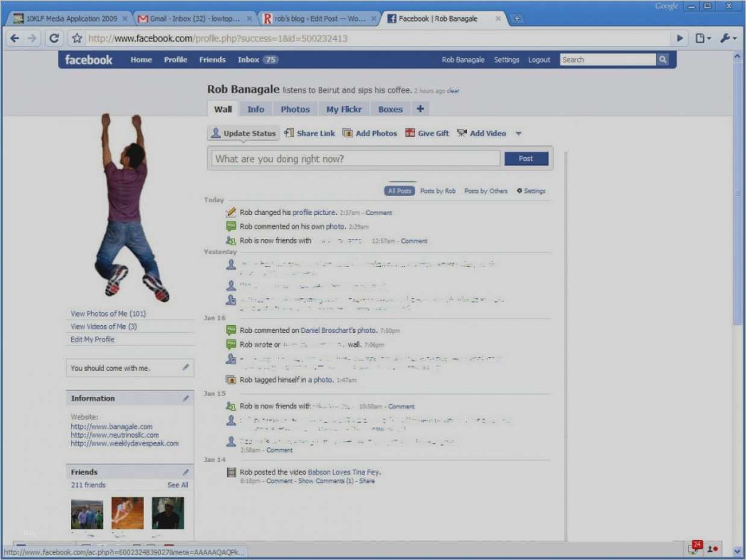Click Logout in the header

click(539, 60)
